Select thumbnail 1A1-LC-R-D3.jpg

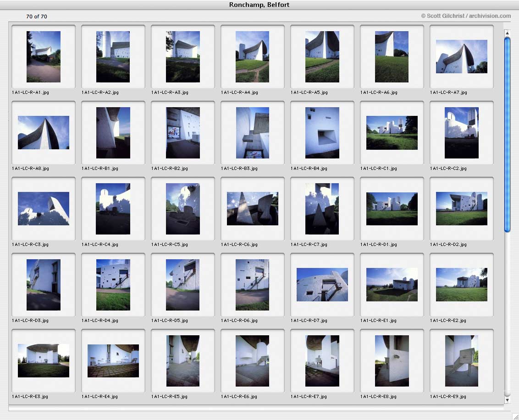pos(44,285)
